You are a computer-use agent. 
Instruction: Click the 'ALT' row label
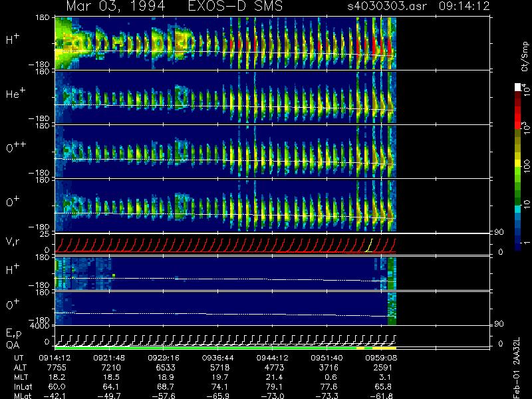[x=21, y=368]
